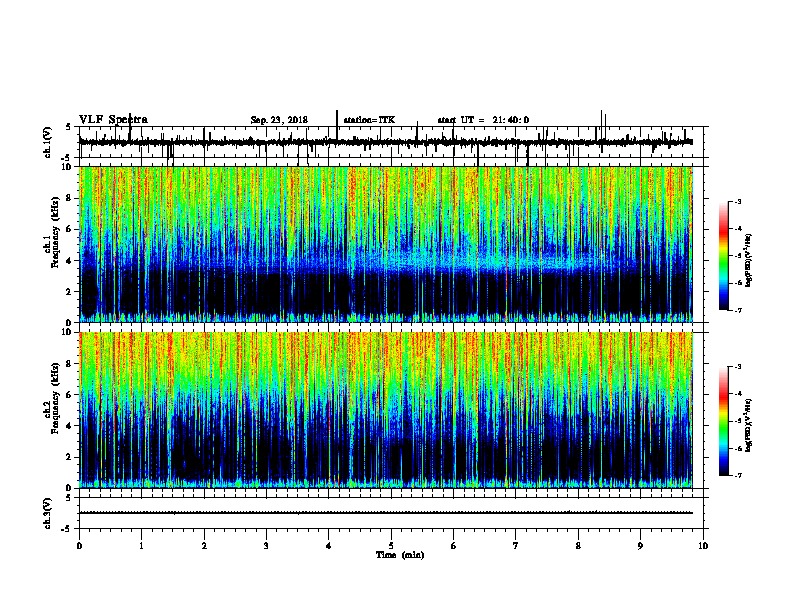Click the ch.1 spectrogram '10' kHz tick label

click(x=68, y=167)
